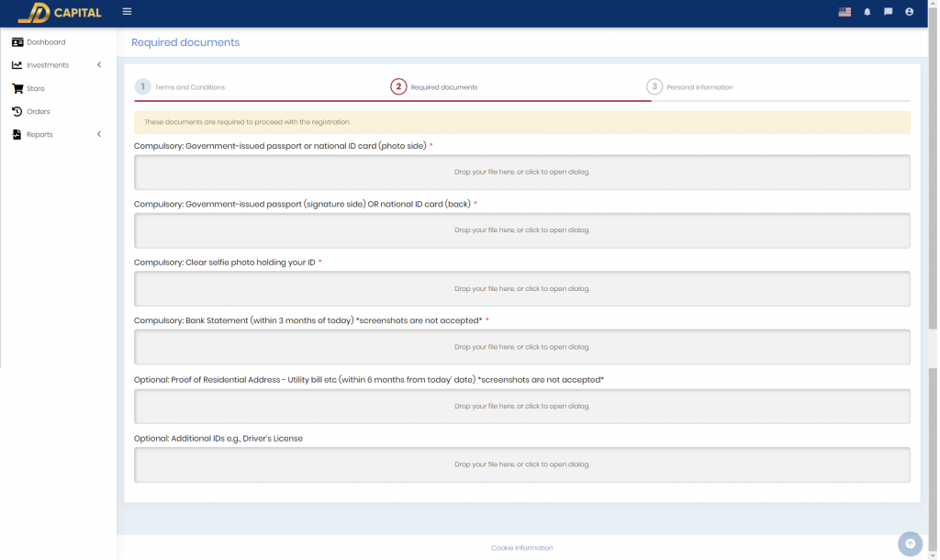
Task: Click the Store shopping cart icon
Action: click(x=17, y=88)
